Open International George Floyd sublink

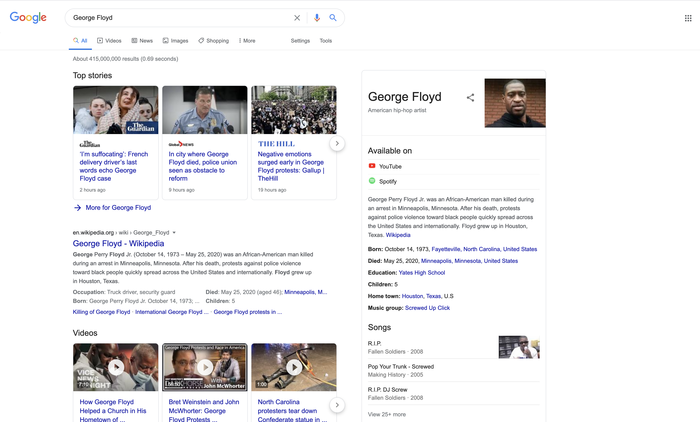point(171,312)
